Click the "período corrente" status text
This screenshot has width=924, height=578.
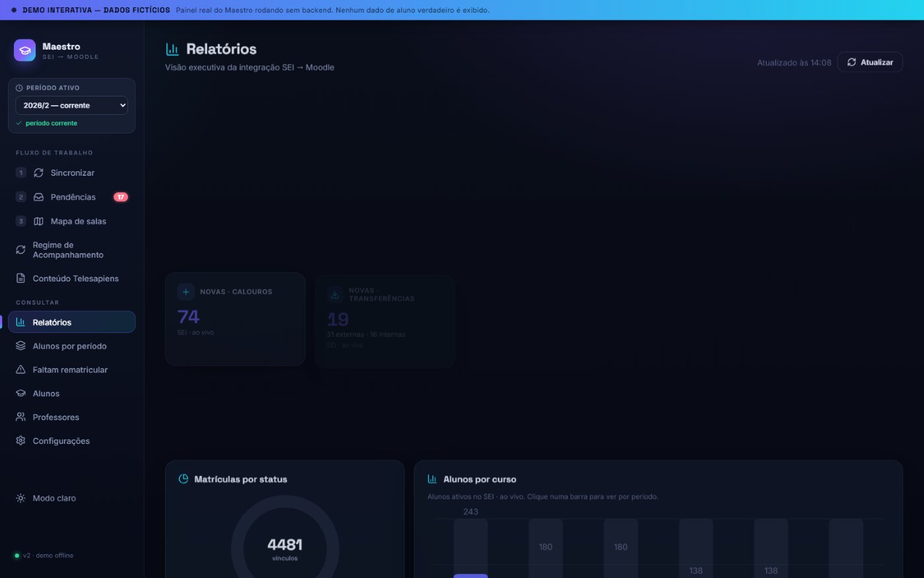tap(51, 124)
